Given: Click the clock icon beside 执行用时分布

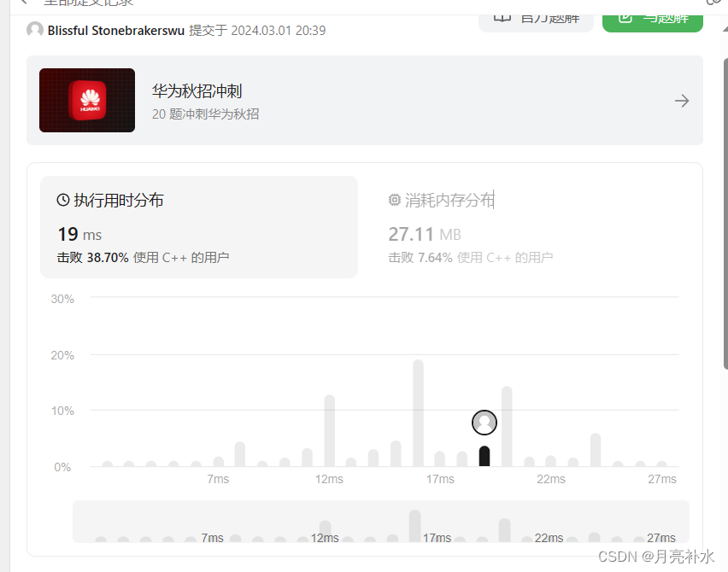Looking at the screenshot, I should pos(62,200).
